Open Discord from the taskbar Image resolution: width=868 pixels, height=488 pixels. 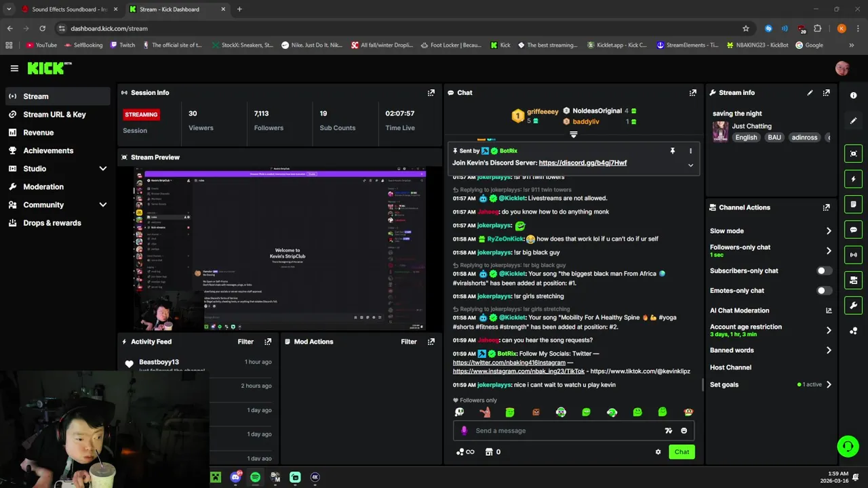tap(235, 477)
